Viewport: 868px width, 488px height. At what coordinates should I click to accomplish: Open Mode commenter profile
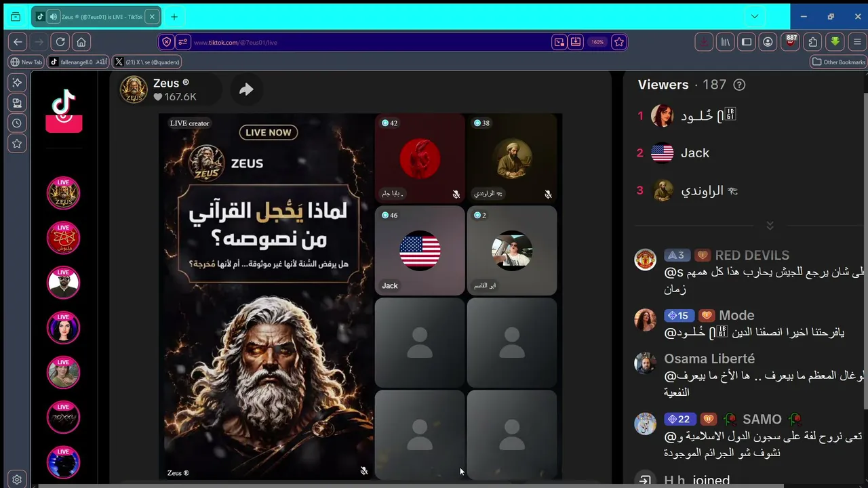tap(645, 319)
